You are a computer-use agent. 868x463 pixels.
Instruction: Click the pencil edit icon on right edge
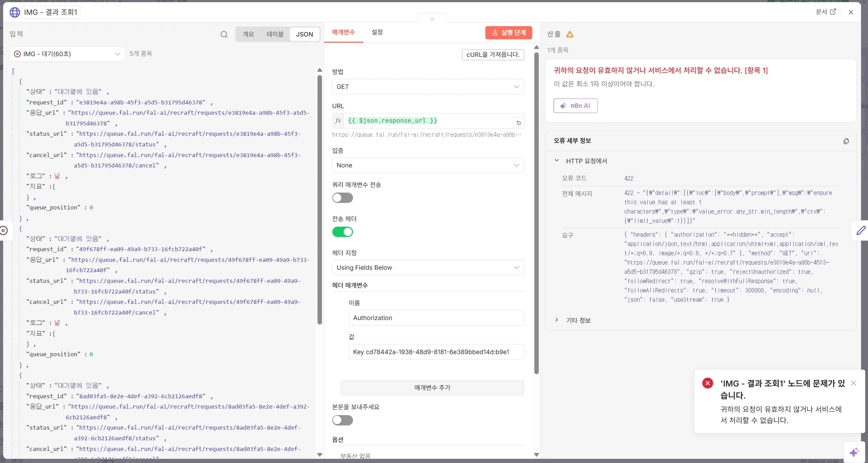(861, 230)
